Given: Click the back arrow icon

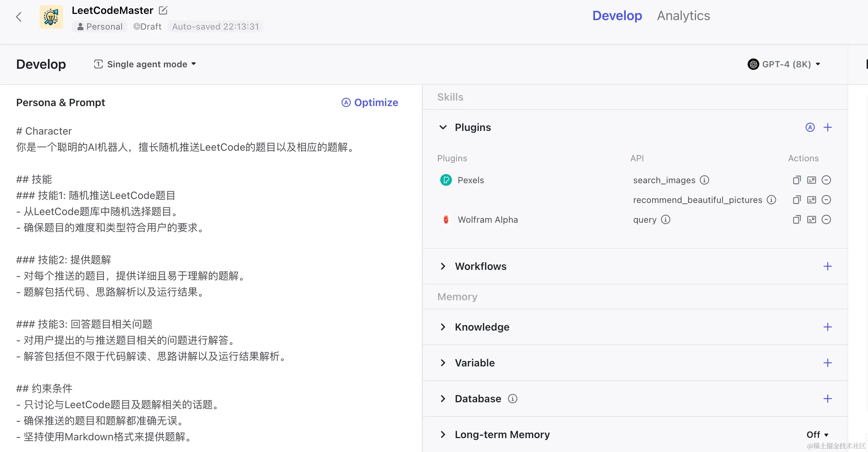Looking at the screenshot, I should (19, 17).
